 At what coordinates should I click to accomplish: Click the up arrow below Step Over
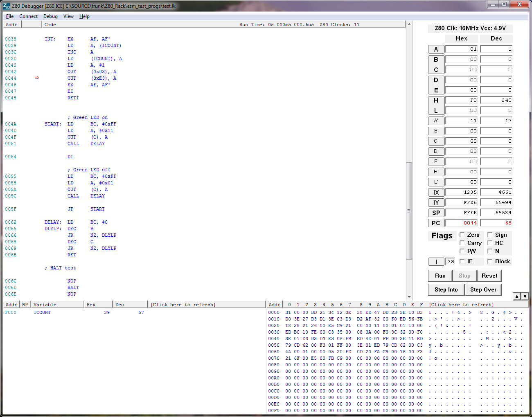(517, 296)
